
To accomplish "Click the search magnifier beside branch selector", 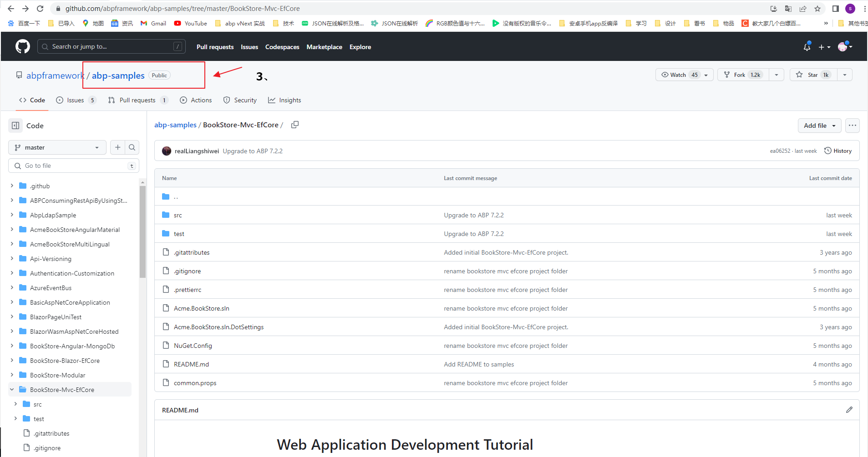I will click(x=132, y=147).
